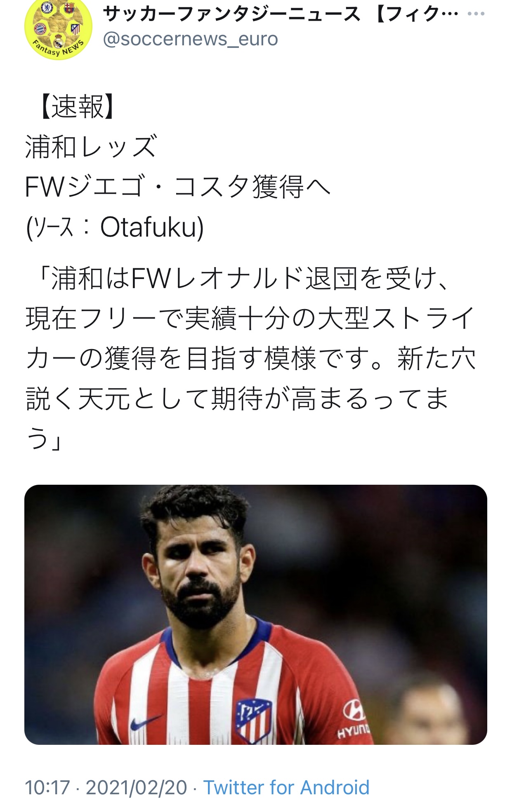The image size is (512, 812).
Task: Tap the 10:17 tweet timestamp
Action: (47, 787)
